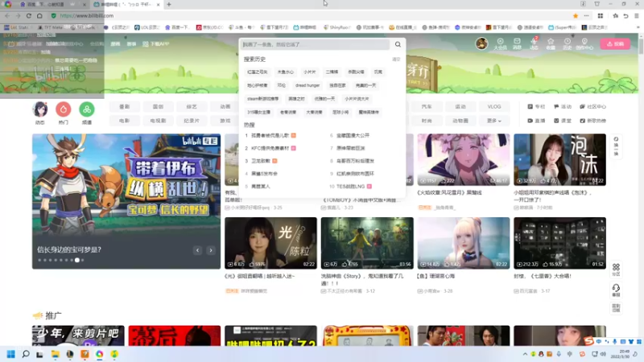Click the pink 投稿 upload button
The width and height of the screenshot is (644, 362).
point(615,43)
